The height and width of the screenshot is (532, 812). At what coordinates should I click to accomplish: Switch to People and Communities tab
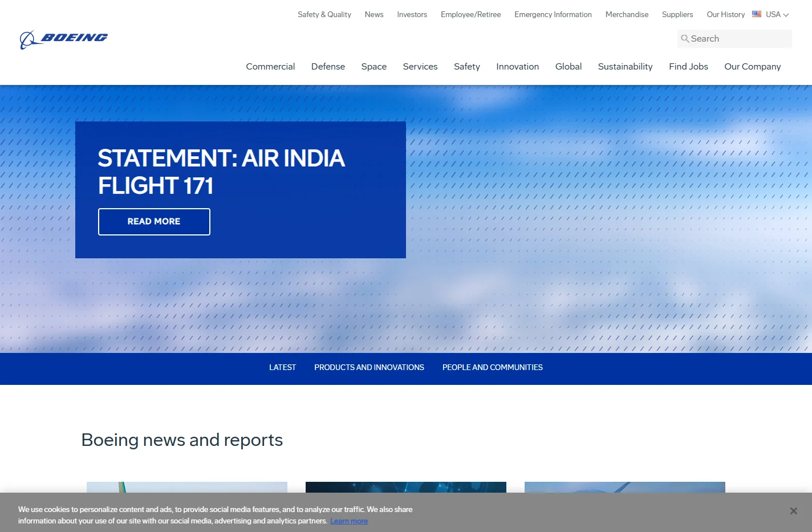(493, 368)
